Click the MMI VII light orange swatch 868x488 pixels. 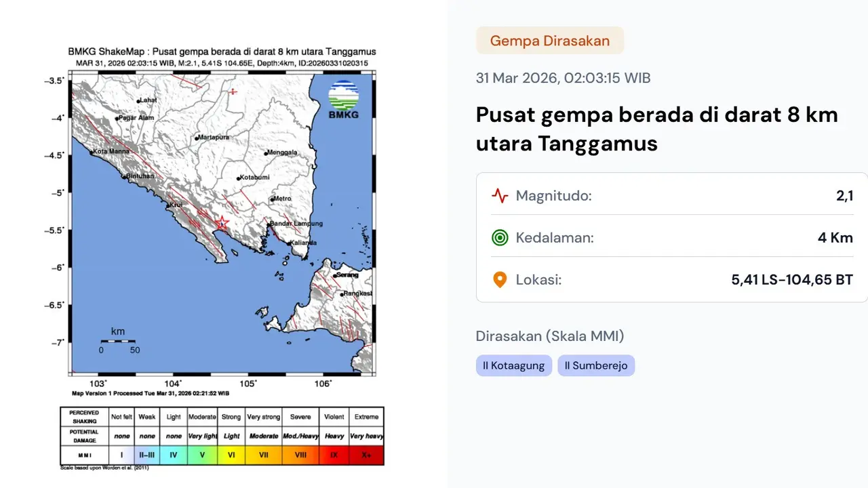click(264, 455)
